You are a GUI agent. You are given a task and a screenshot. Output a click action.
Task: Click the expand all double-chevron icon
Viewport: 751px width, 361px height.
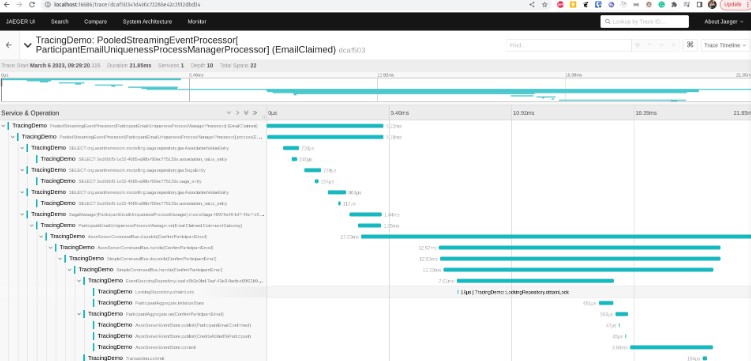[x=246, y=113]
